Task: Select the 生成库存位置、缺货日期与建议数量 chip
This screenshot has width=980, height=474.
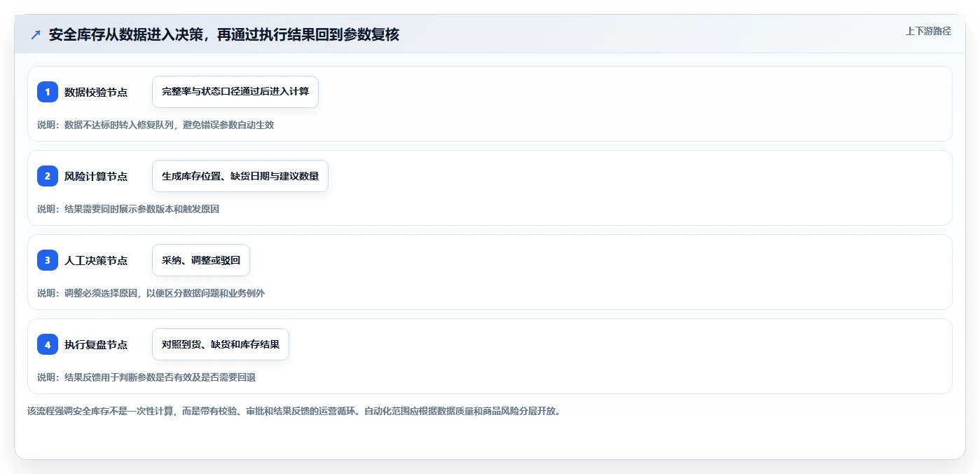Action: (240, 176)
